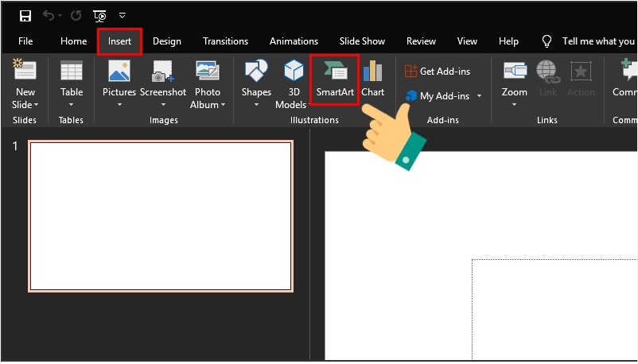The width and height of the screenshot is (638, 364).
Task: Click the Save icon in title bar
Action: (25, 16)
